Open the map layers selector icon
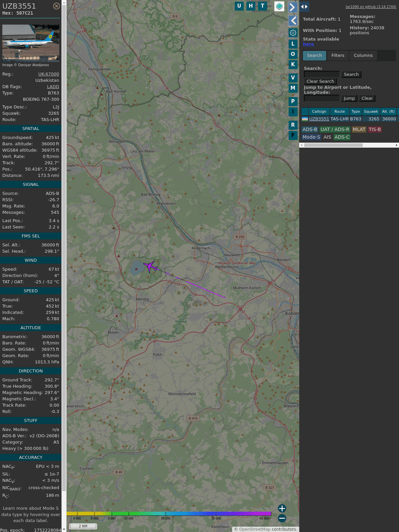The height and width of the screenshot is (532, 399). (x=279, y=6)
